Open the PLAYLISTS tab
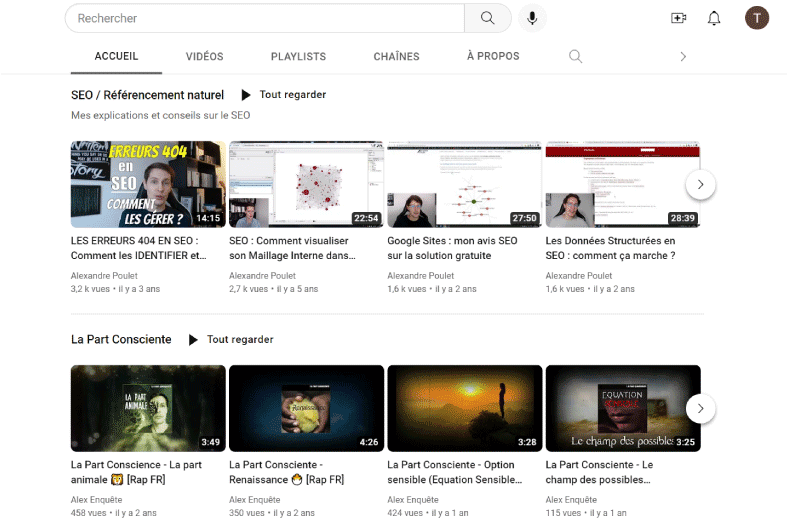 pyautogui.click(x=298, y=57)
